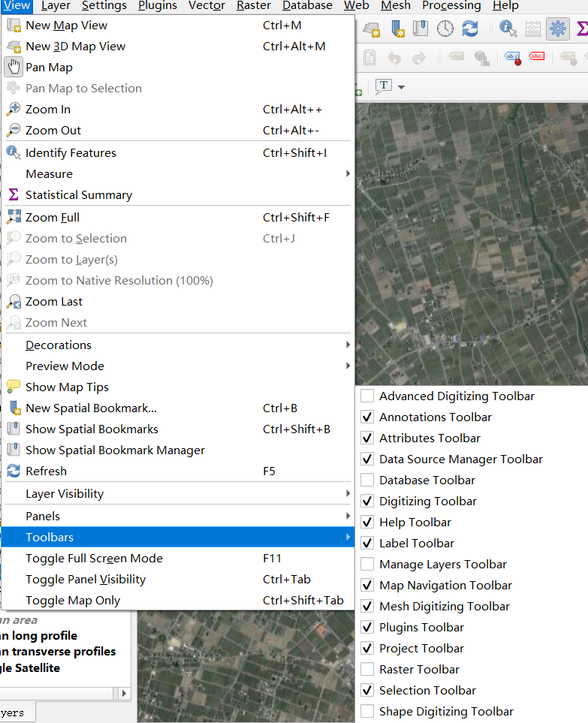Open the Text Annotation tool dropdown arrow
The width and height of the screenshot is (588, 723).
pos(401,86)
